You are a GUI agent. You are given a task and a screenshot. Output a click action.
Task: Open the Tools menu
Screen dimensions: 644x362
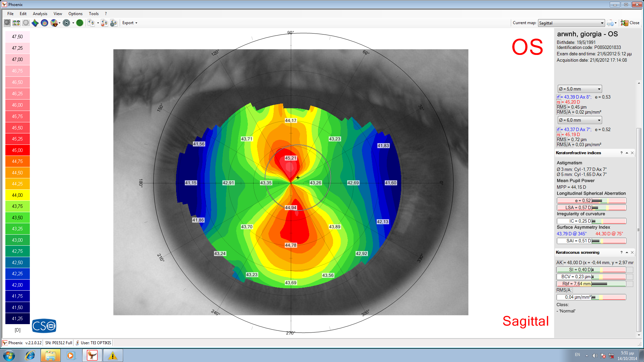pos(94,14)
